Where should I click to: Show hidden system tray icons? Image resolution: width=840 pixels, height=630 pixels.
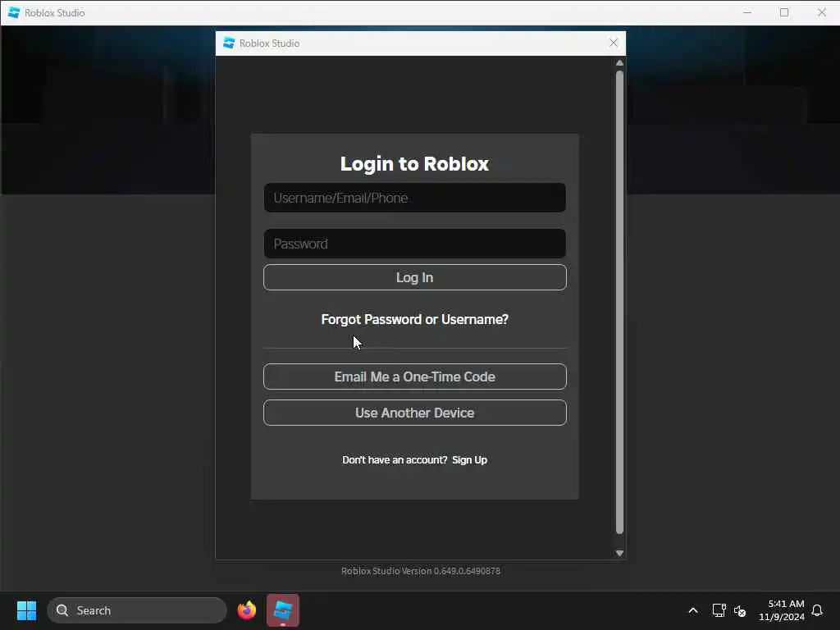[x=692, y=610]
